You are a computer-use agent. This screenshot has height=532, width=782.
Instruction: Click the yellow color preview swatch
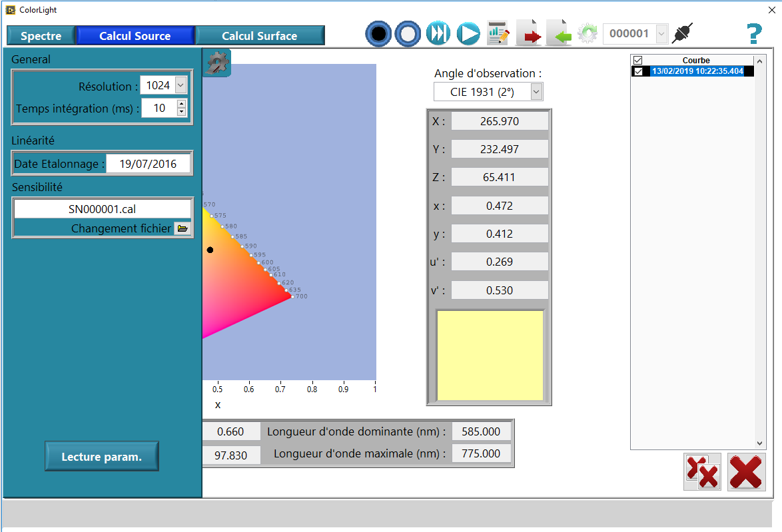[490, 355]
